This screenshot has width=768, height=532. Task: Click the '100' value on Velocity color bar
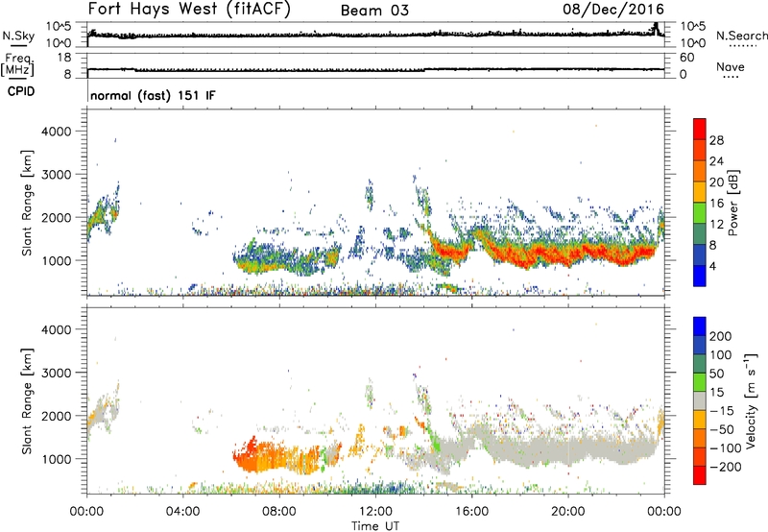[x=721, y=355]
